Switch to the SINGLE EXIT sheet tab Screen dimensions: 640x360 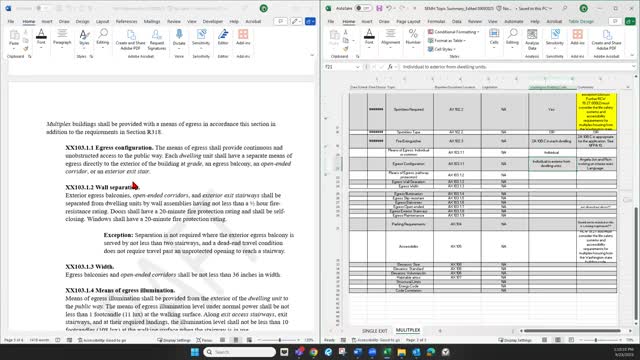[x=374, y=331]
